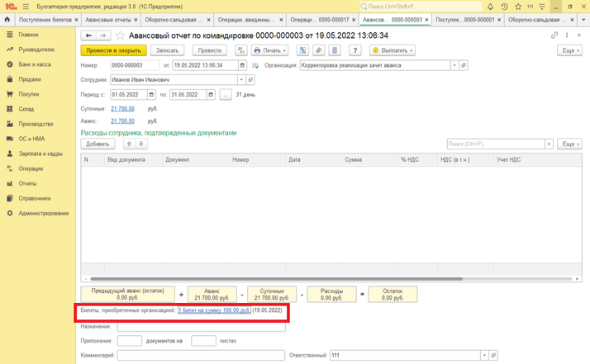Open the Банк и касса section

point(35,64)
